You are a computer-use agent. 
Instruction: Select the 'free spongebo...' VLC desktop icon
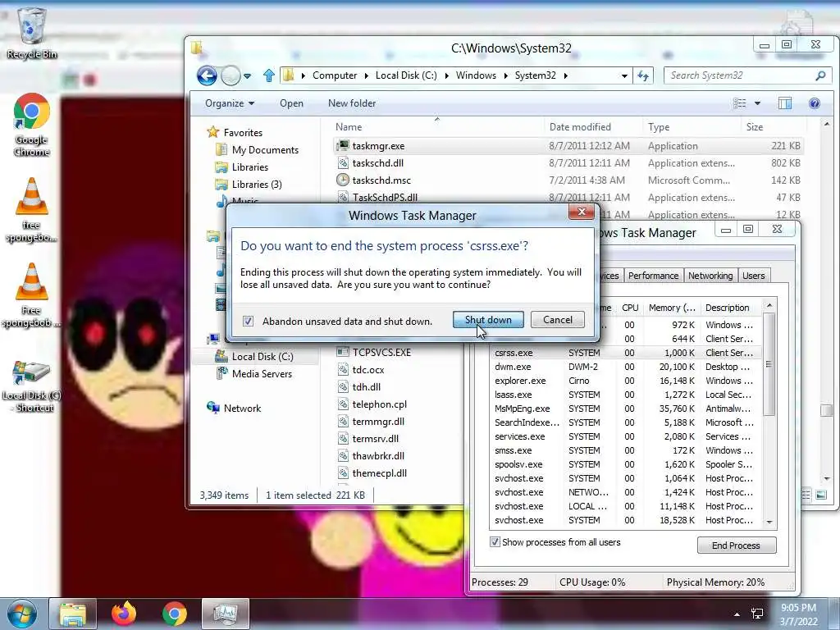(31, 210)
